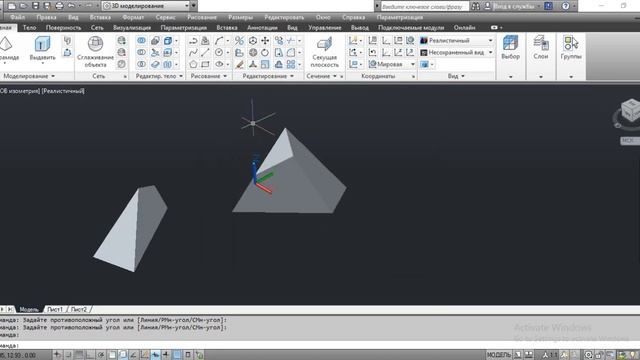Open the 3D моделирование workspace dropdown
This screenshot has height=360, width=640.
point(187,6)
